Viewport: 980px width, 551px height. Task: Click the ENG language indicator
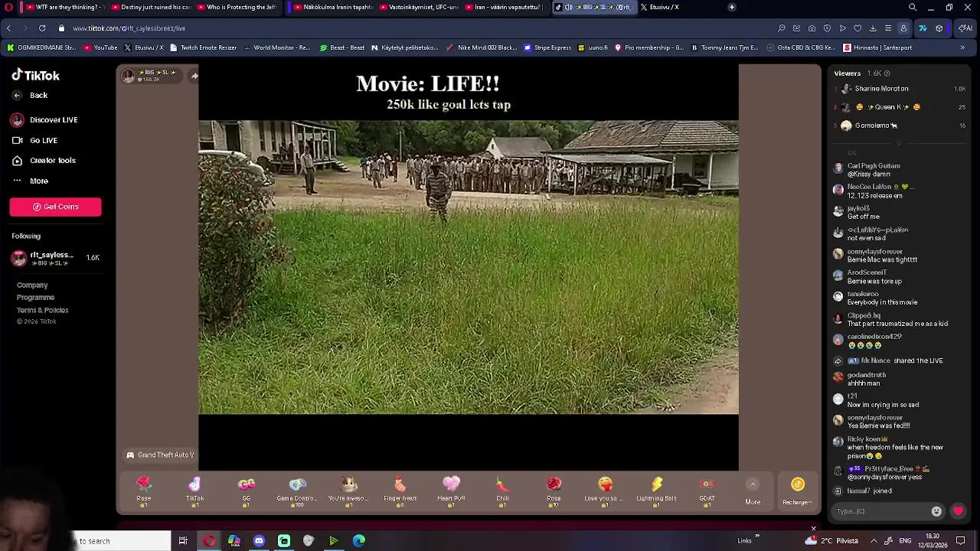point(904,541)
